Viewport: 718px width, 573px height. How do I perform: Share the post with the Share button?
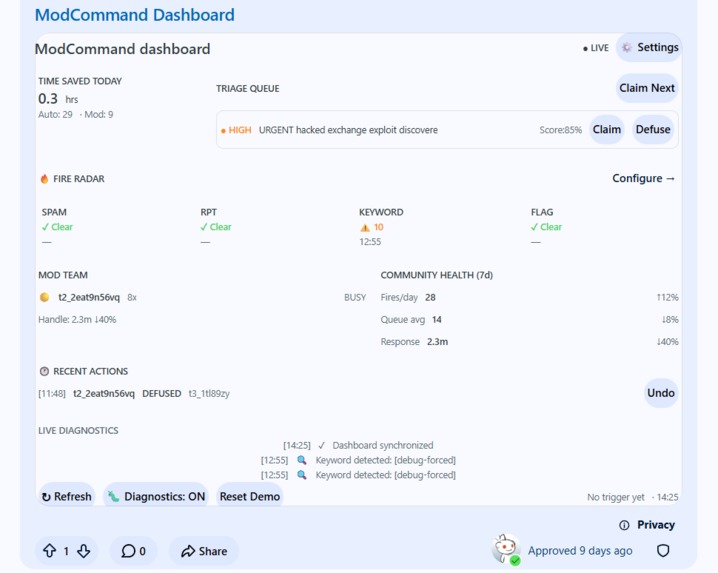[x=204, y=551]
